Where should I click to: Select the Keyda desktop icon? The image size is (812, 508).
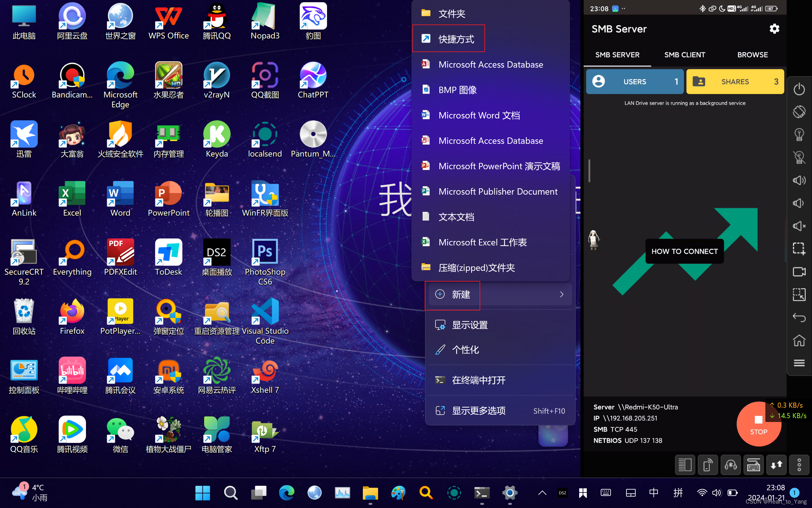[x=217, y=139]
